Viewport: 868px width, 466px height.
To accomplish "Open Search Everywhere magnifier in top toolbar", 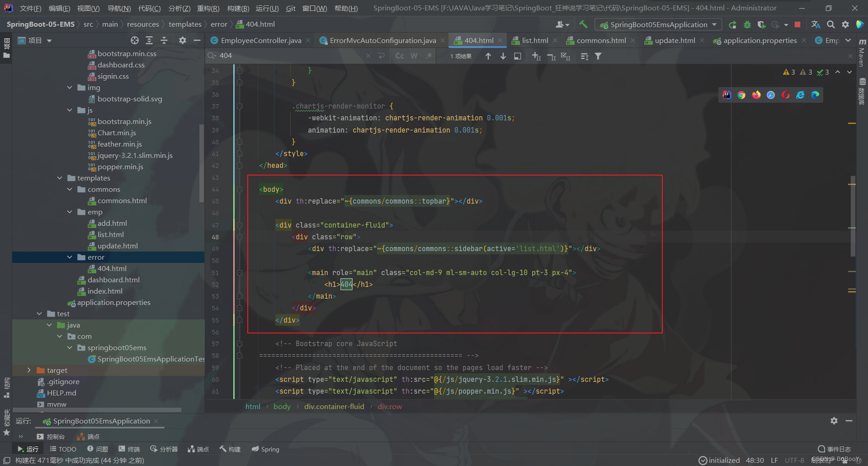I will point(831,24).
